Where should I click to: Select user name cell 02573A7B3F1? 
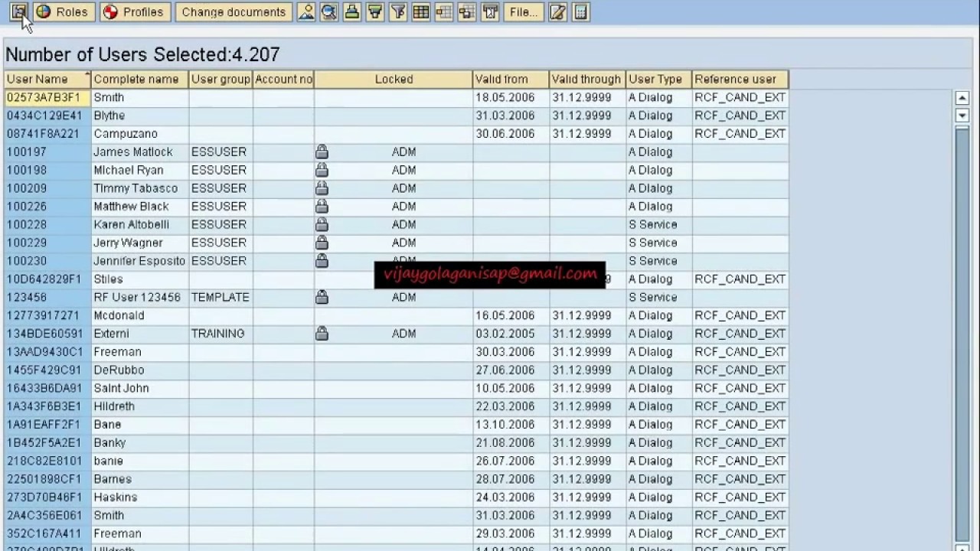click(47, 97)
